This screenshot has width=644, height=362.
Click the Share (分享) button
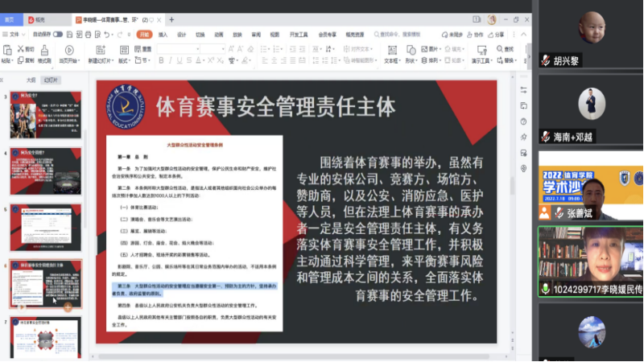coord(498,35)
